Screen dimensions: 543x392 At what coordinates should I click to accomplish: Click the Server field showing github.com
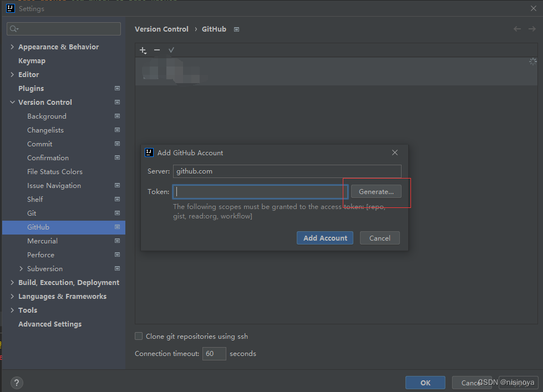pos(287,171)
